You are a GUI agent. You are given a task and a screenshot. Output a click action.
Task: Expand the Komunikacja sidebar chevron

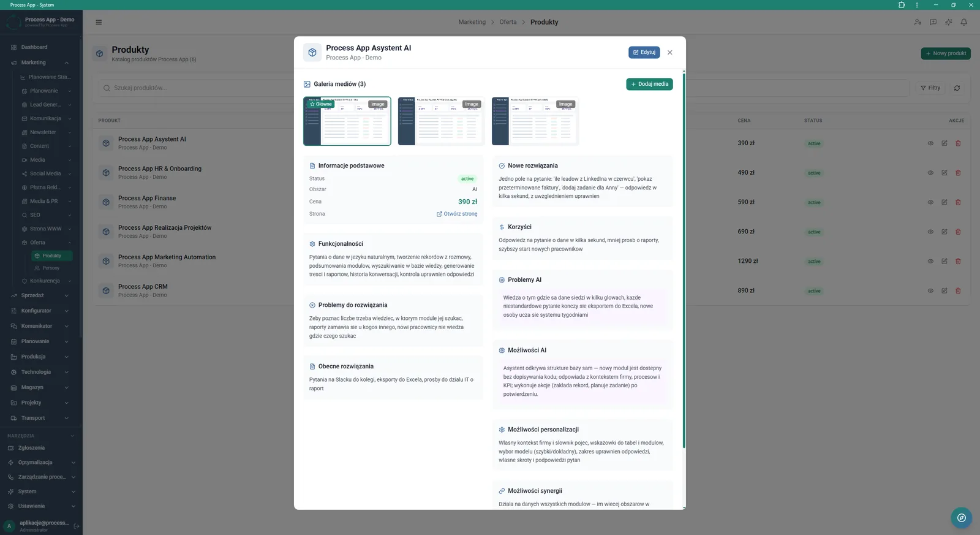pos(69,119)
